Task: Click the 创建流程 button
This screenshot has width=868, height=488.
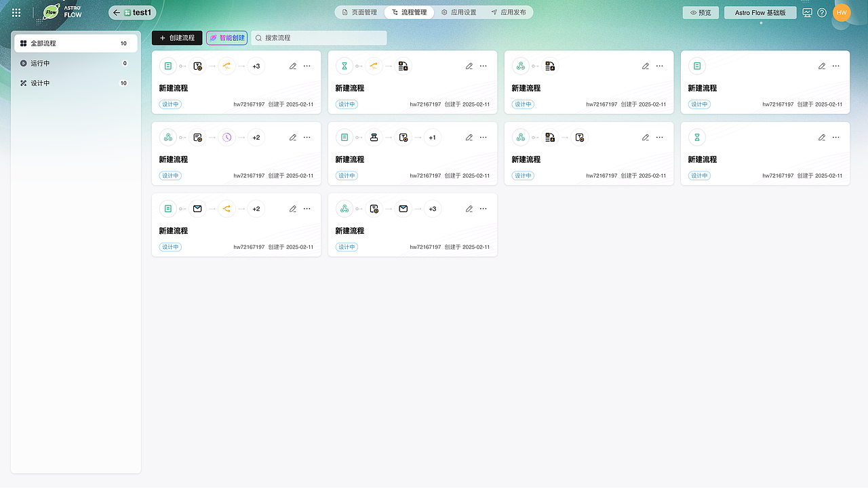Action: [176, 37]
